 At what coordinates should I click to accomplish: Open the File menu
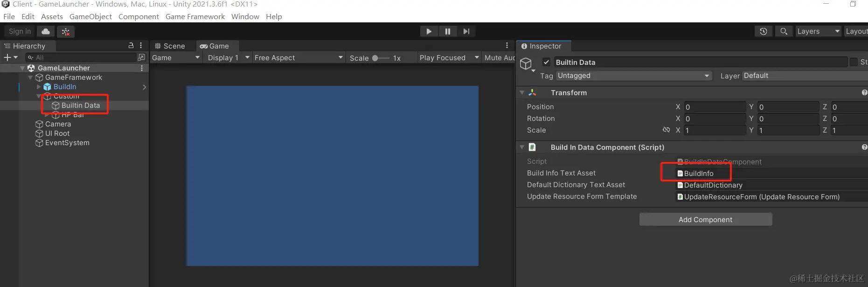tap(9, 16)
